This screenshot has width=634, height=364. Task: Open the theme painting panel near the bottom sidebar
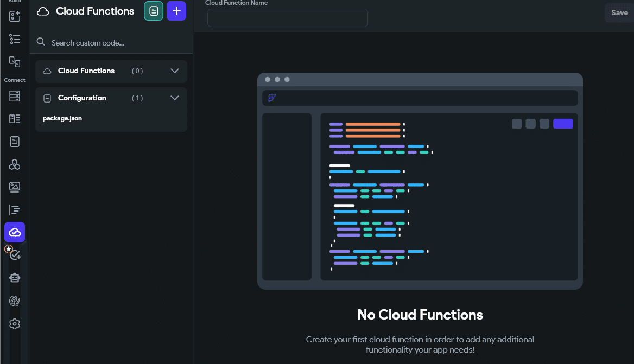pyautogui.click(x=15, y=301)
